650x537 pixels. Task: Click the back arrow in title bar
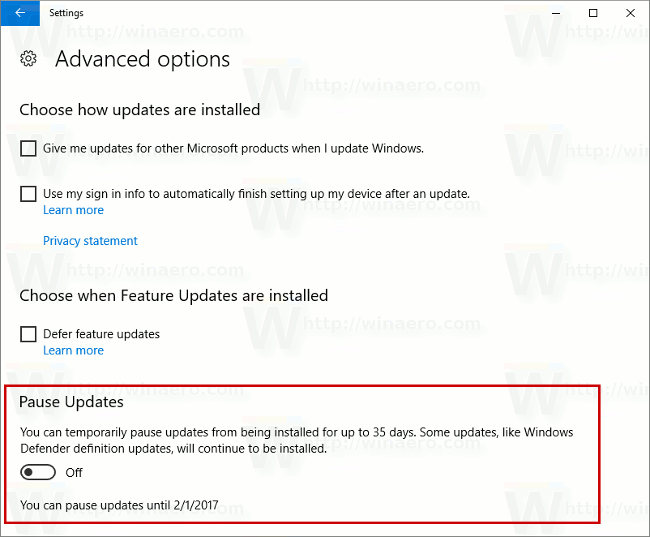click(20, 13)
